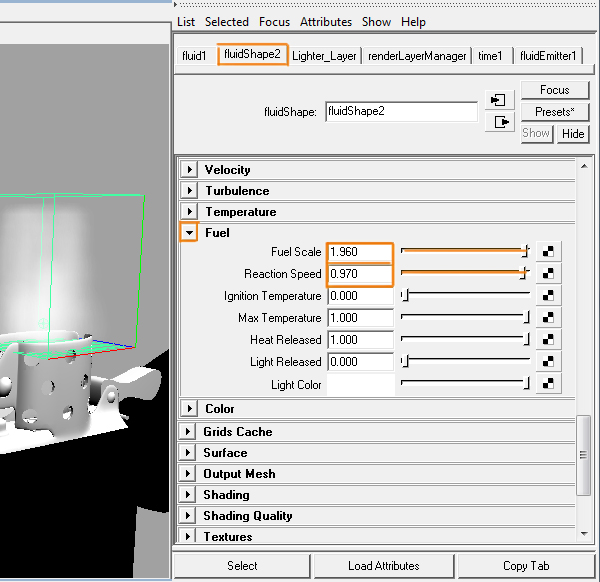Image resolution: width=600 pixels, height=582 pixels.
Task: Click the Fuel Scale value field
Action: (360, 252)
